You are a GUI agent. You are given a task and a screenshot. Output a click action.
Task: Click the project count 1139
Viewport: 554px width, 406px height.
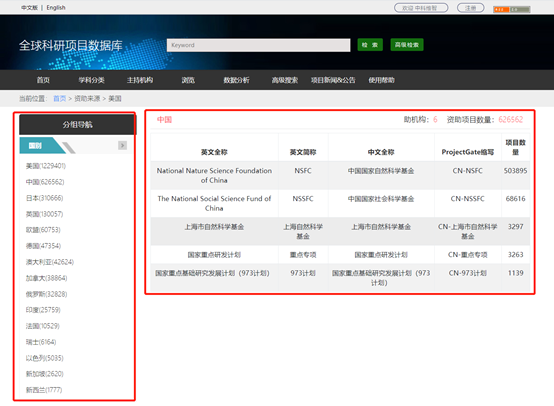pyautogui.click(x=515, y=273)
